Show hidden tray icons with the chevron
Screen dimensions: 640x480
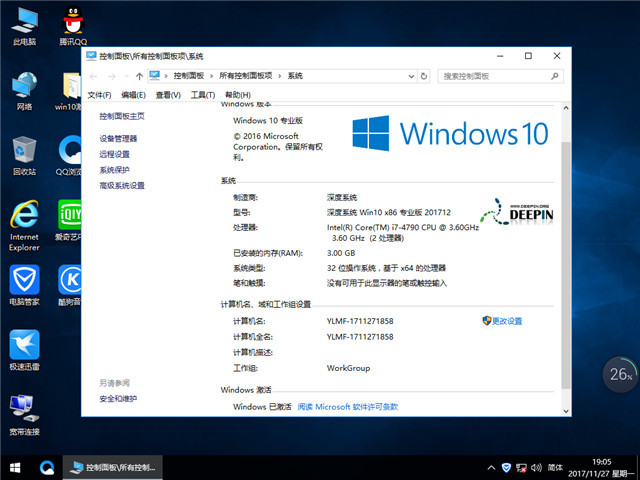point(491,468)
